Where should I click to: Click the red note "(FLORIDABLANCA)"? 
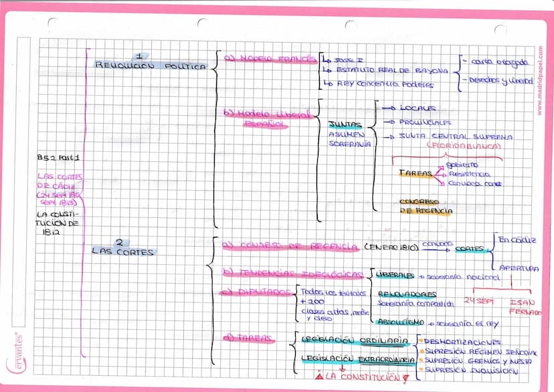(464, 146)
